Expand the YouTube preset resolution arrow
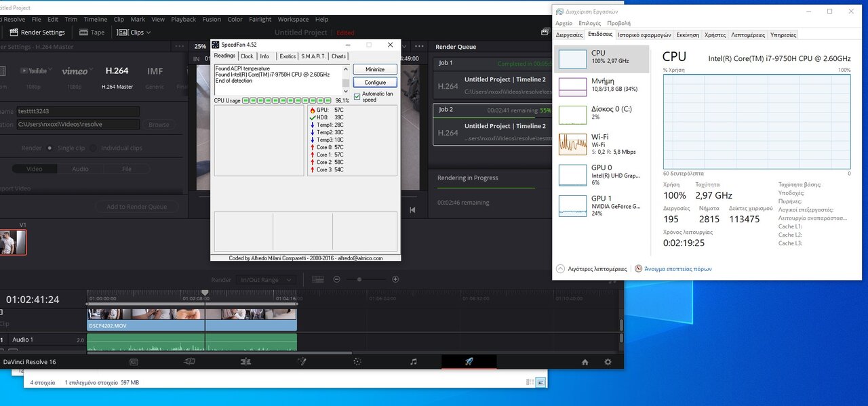This screenshot has width=868, height=406. pos(50,70)
